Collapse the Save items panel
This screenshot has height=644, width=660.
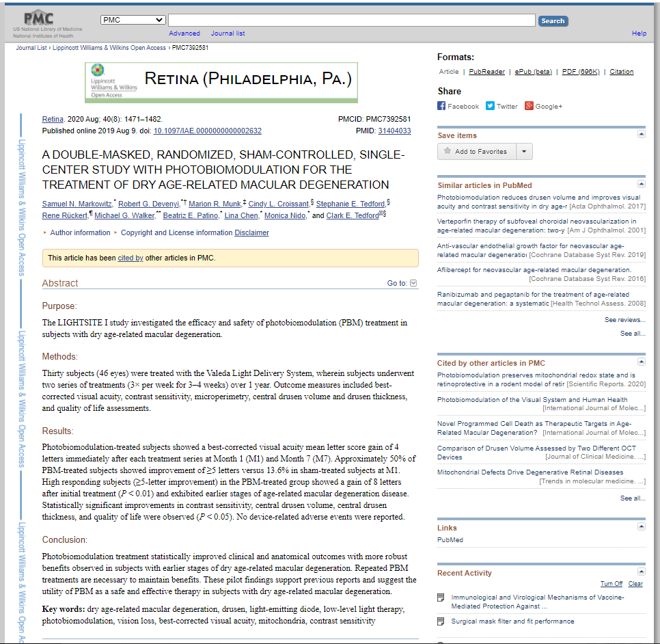click(x=642, y=135)
